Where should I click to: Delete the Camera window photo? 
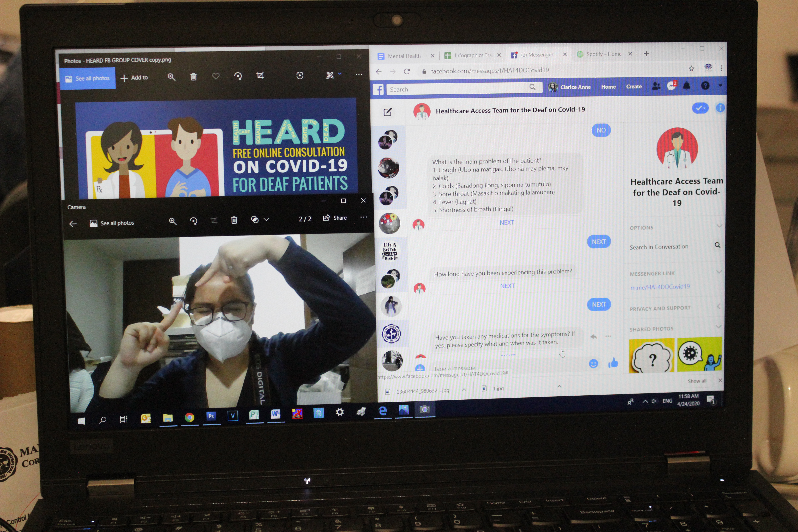click(234, 220)
